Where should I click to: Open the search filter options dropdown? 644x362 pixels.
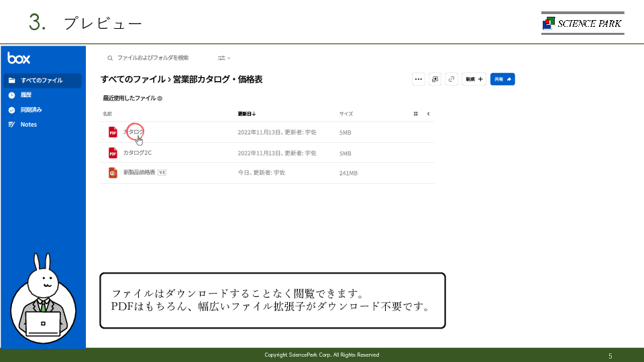[x=223, y=58]
